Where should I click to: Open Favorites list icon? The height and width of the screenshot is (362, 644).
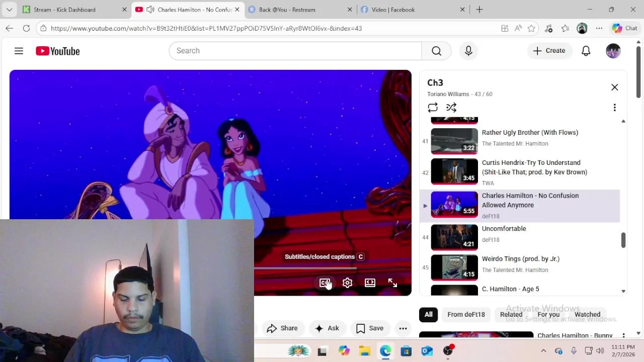pyautogui.click(x=566, y=28)
